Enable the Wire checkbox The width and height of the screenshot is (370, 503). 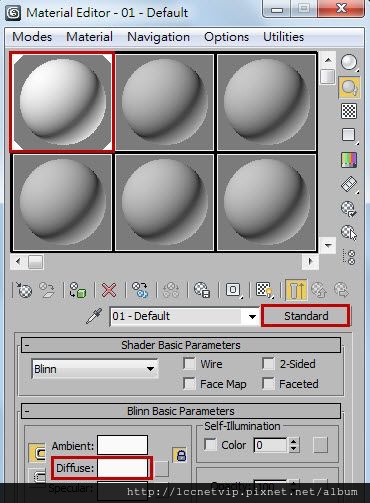coord(189,364)
